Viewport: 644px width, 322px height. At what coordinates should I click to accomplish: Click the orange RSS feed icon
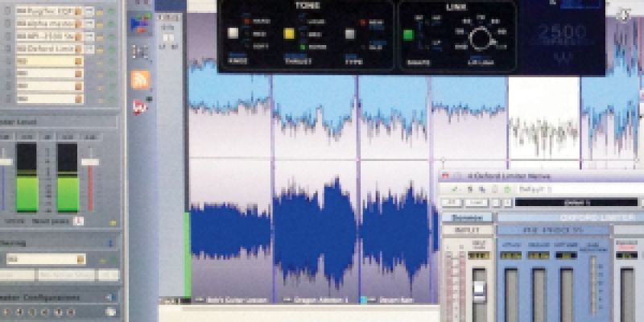click(x=140, y=79)
